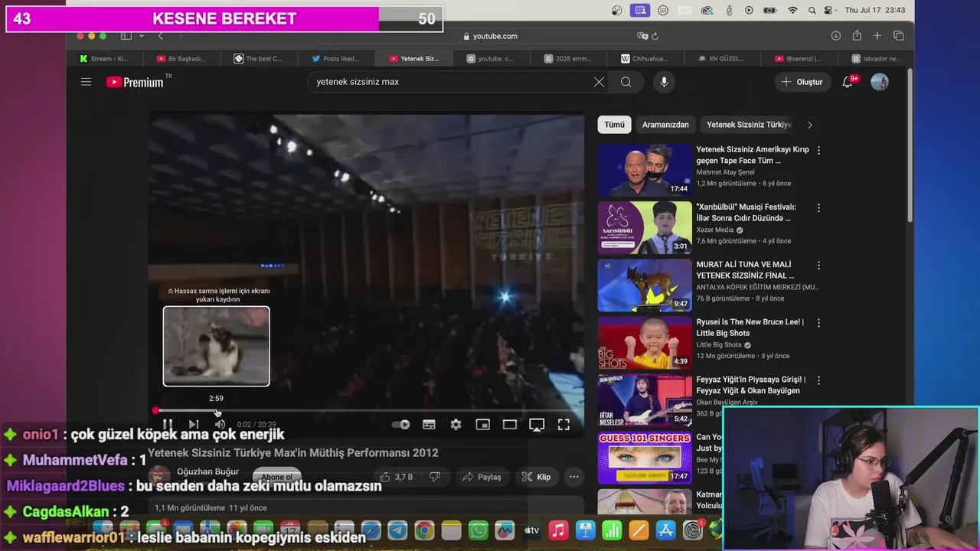Show Safari tab overview
Viewport: 980px width, 551px height.
899,36
